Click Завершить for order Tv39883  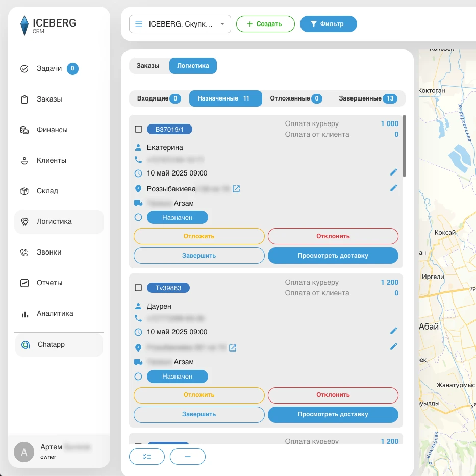click(199, 415)
